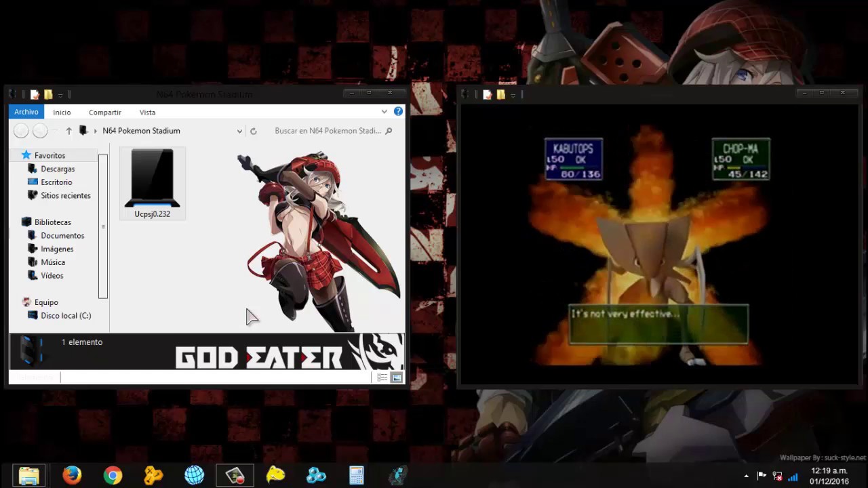Click the address bar location icon

pyautogui.click(x=83, y=131)
